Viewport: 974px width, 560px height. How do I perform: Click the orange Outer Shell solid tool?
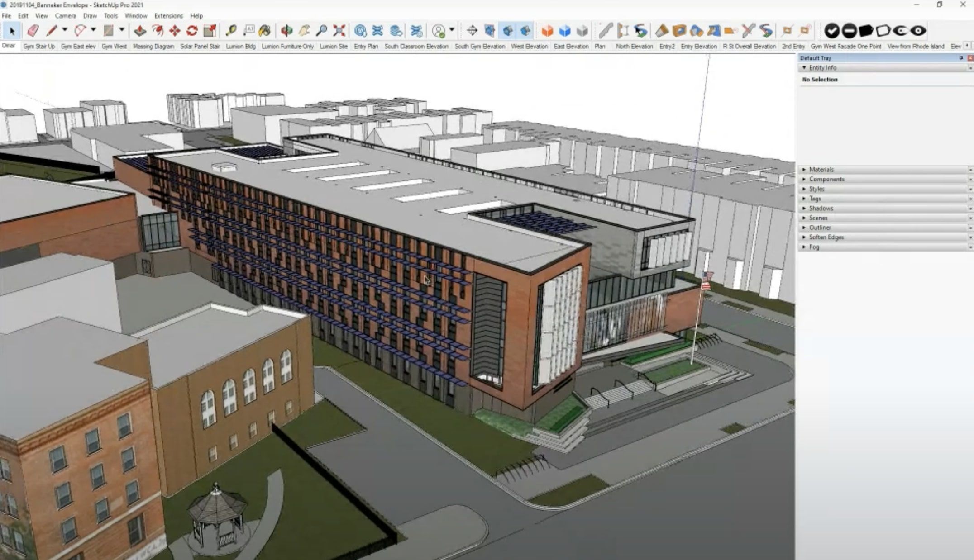pos(547,31)
